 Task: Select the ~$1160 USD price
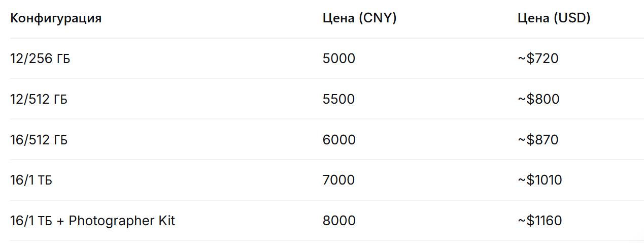539,221
